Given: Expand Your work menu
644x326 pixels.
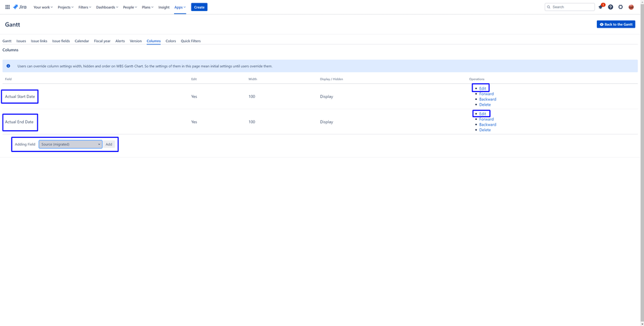Looking at the screenshot, I should 43,7.
